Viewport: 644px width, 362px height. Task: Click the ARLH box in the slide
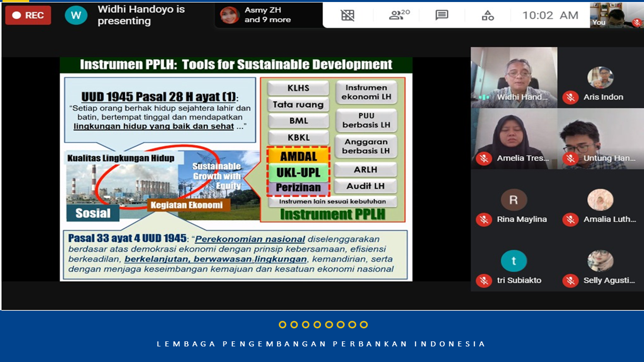click(366, 170)
